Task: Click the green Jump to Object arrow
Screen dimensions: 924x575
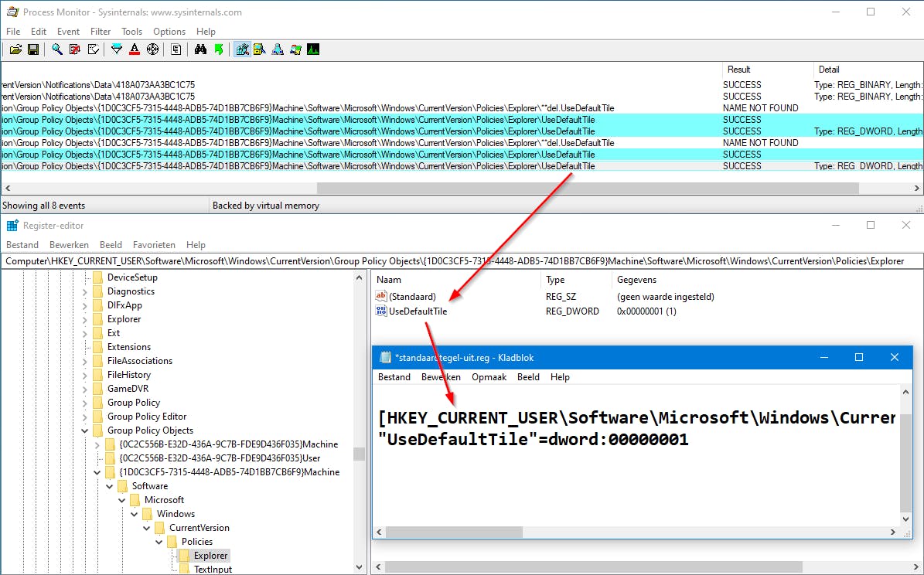Action: click(219, 50)
